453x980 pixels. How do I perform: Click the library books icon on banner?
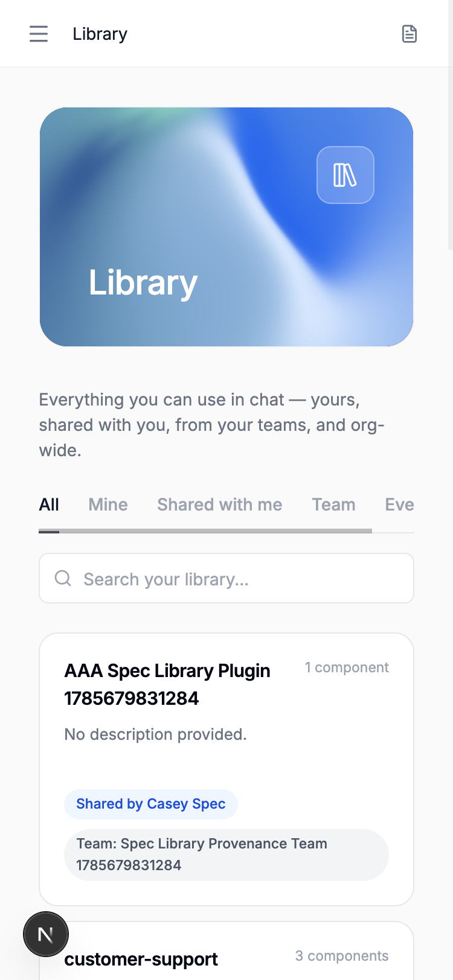[x=345, y=175]
